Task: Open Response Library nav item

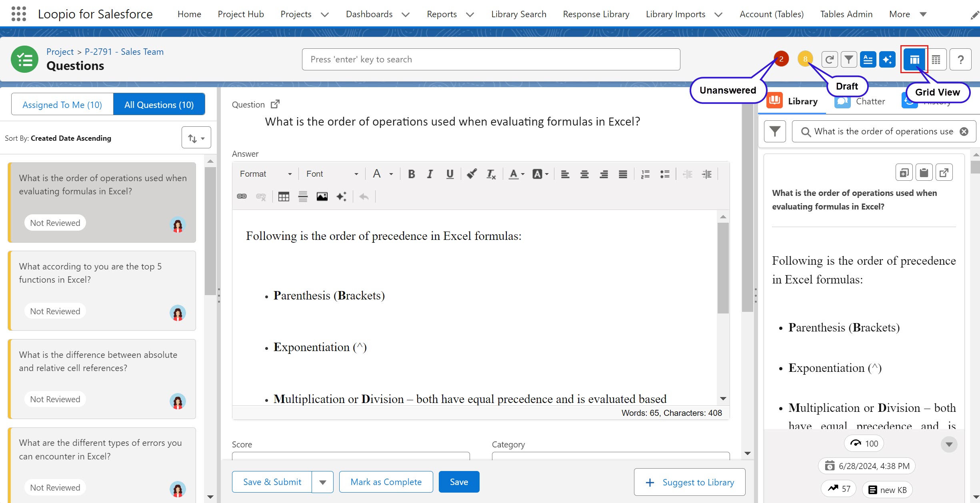Action: [596, 14]
